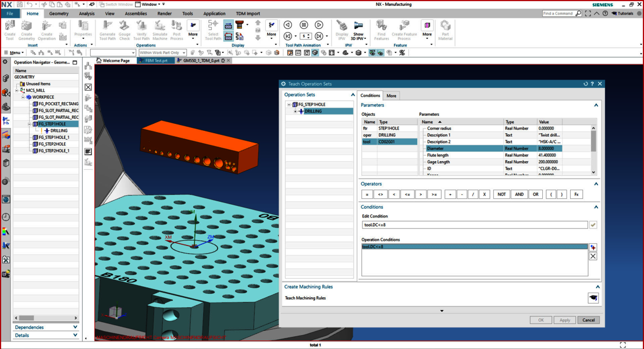The image size is (644, 349).
Task: Insert the AND operator
Action: point(519,195)
